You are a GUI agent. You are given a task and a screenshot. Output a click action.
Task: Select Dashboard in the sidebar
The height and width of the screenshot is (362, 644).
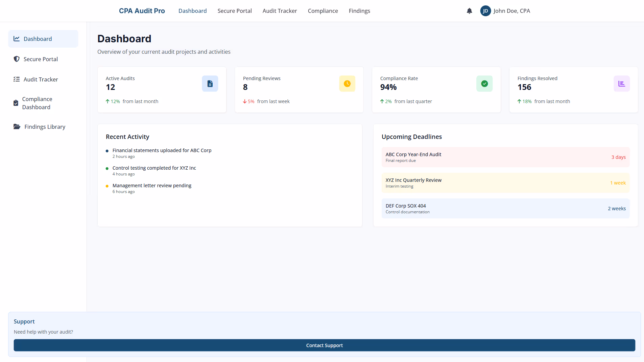[x=43, y=39]
